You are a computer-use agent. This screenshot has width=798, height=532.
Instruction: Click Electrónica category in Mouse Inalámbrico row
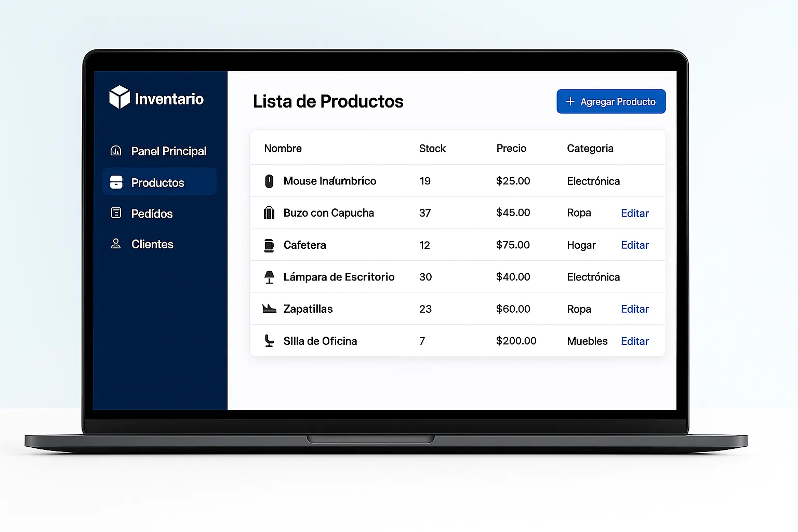(593, 181)
